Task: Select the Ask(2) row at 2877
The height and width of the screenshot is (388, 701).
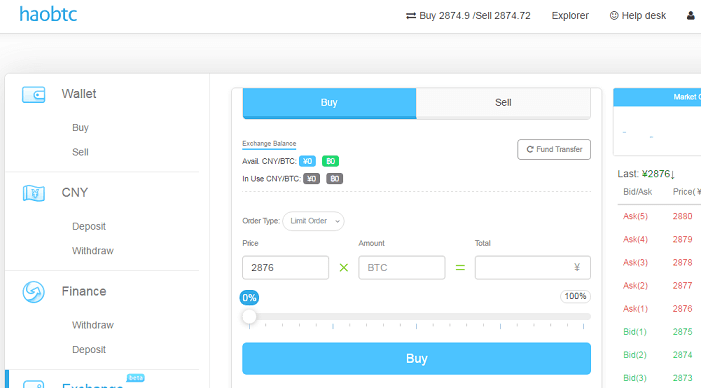Action: tap(659, 286)
